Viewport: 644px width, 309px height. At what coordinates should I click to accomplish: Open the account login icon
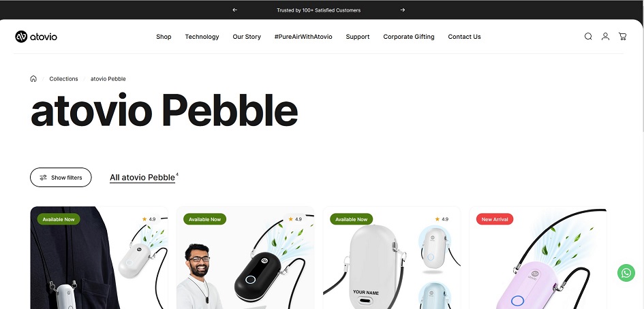pyautogui.click(x=605, y=37)
